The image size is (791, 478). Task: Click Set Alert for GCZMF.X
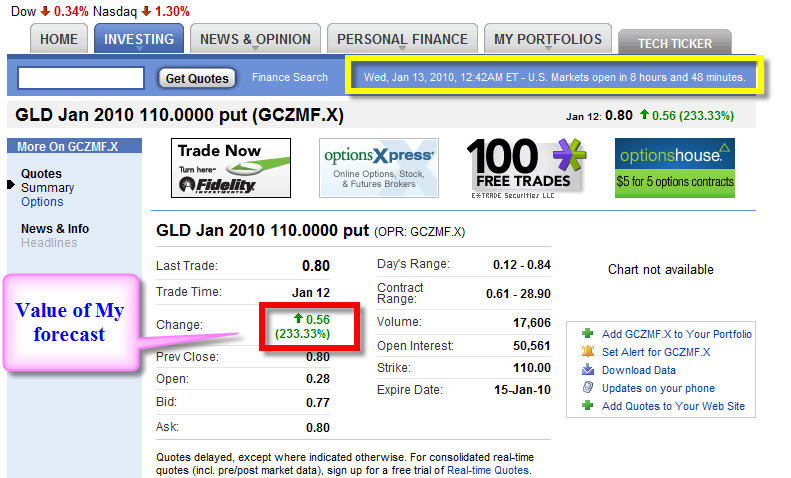point(656,352)
